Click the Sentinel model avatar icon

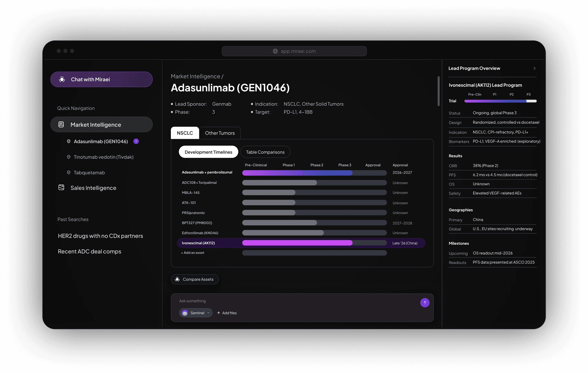[x=185, y=313]
